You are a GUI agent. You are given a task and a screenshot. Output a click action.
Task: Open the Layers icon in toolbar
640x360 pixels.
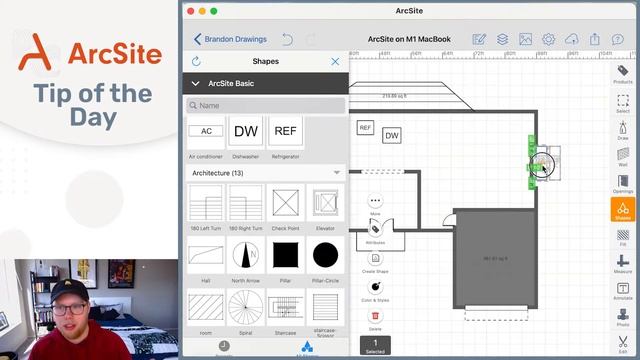(502, 39)
